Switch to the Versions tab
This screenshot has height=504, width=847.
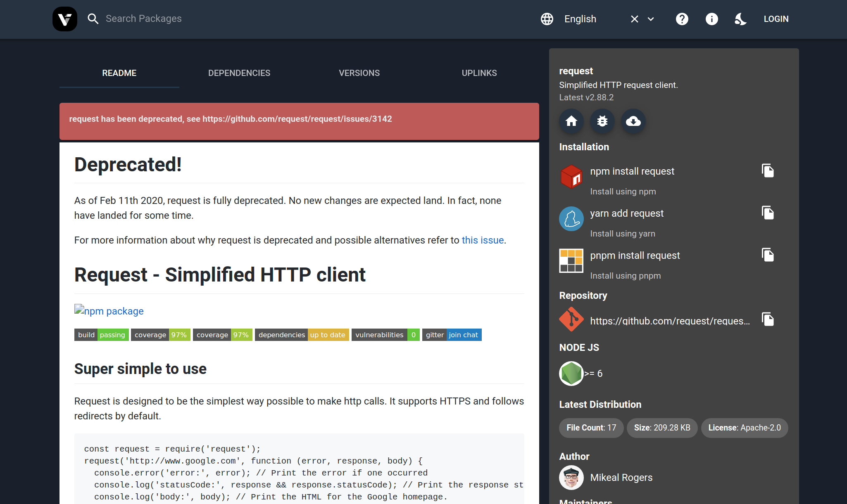[x=359, y=73]
